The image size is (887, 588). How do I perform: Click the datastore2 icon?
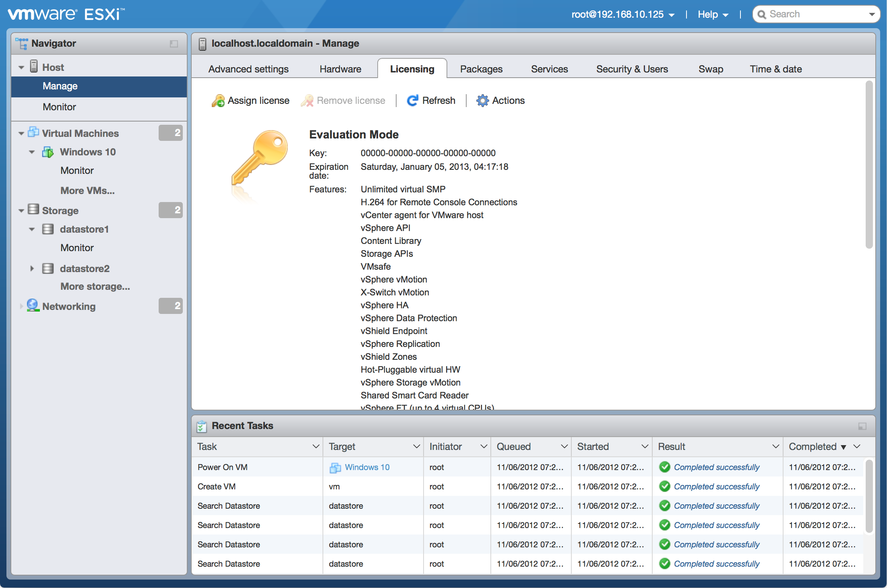(x=48, y=268)
